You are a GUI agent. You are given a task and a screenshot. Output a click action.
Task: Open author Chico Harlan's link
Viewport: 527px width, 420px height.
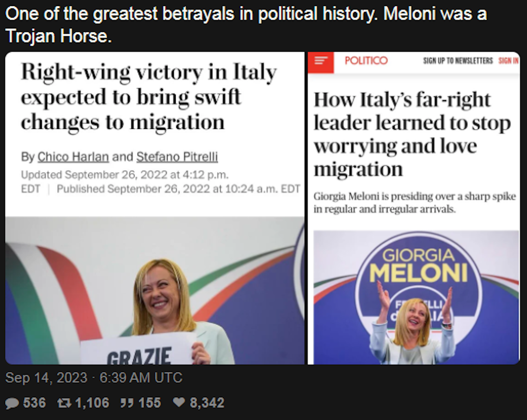pos(73,157)
